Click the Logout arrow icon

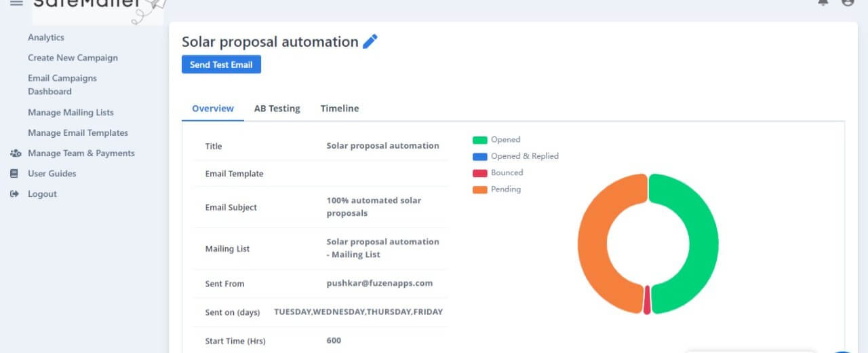click(x=14, y=194)
